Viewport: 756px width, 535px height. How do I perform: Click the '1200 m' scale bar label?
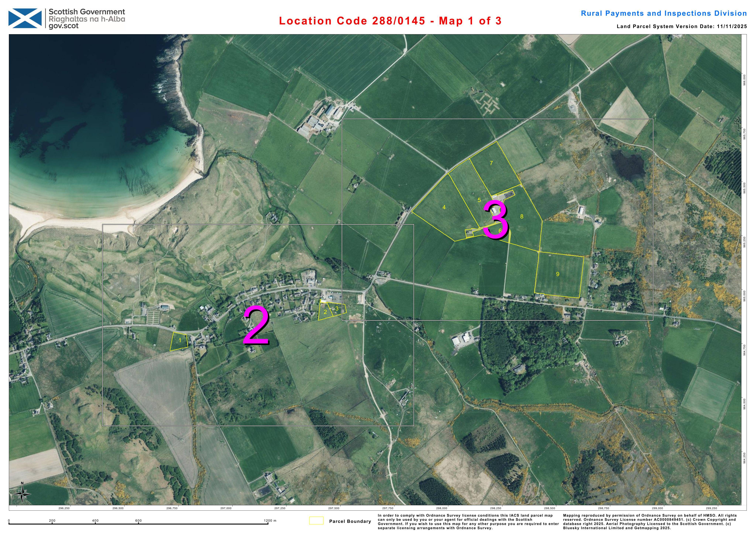(x=270, y=521)
